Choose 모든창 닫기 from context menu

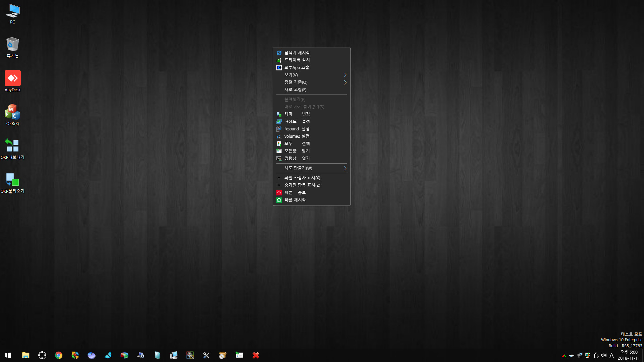click(x=312, y=151)
